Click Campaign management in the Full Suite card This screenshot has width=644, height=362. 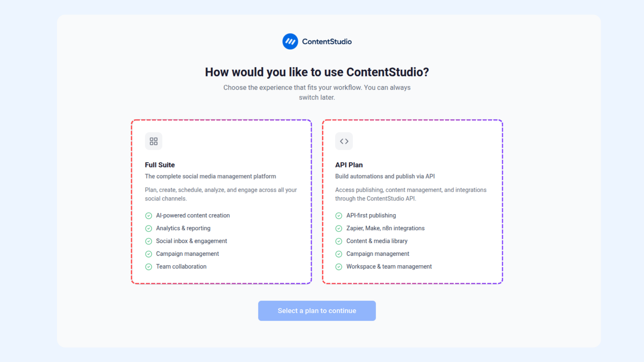[x=187, y=254]
